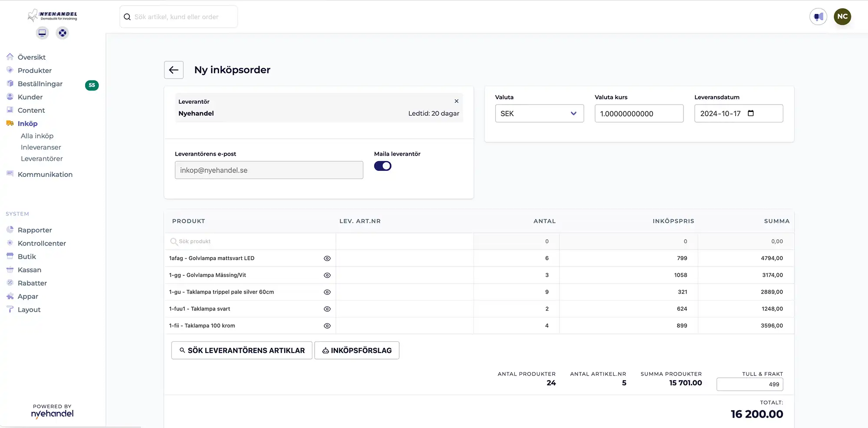Toggle the Maila leverantör switch
868x428 pixels.
click(x=382, y=166)
